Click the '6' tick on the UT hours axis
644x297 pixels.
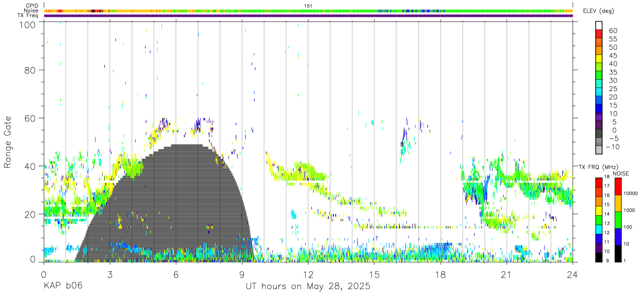click(176, 274)
